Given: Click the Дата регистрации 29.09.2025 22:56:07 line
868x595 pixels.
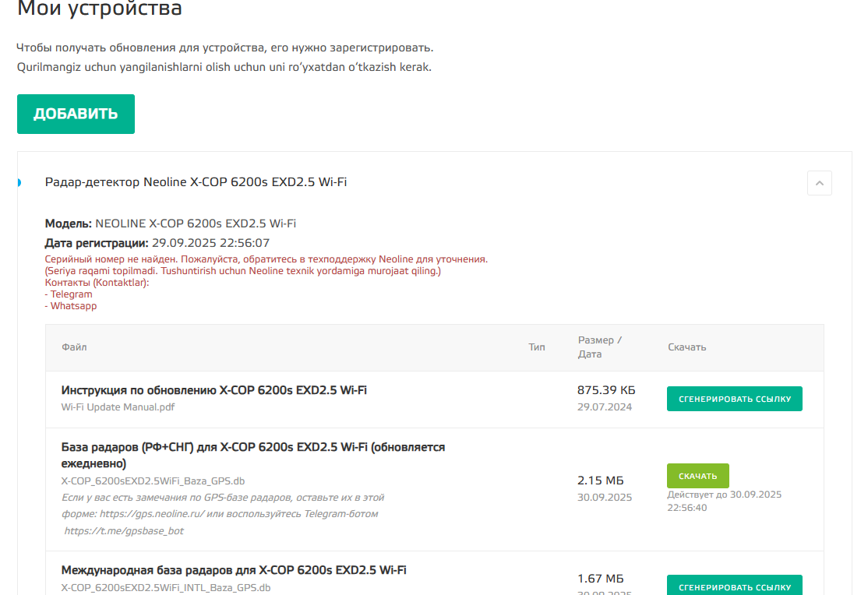Looking at the screenshot, I should (x=157, y=243).
